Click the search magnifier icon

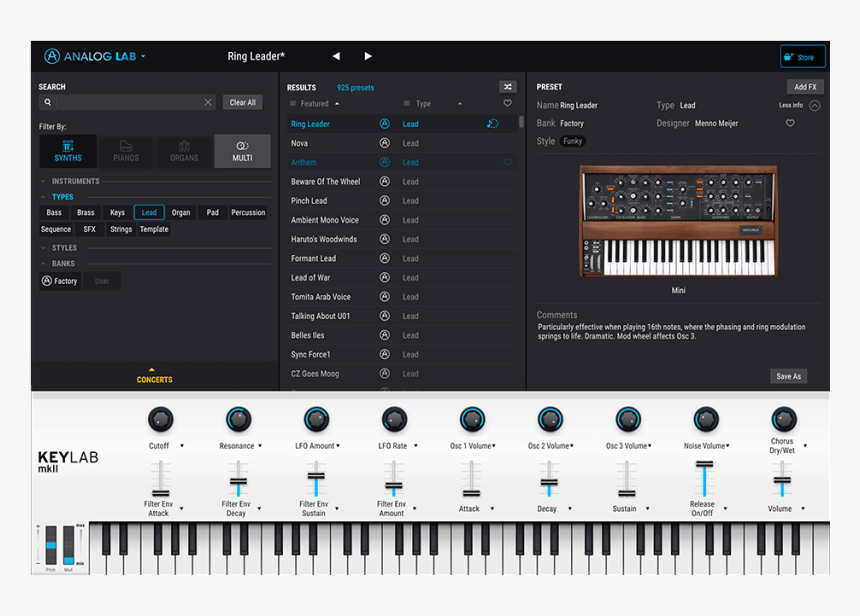(x=48, y=102)
